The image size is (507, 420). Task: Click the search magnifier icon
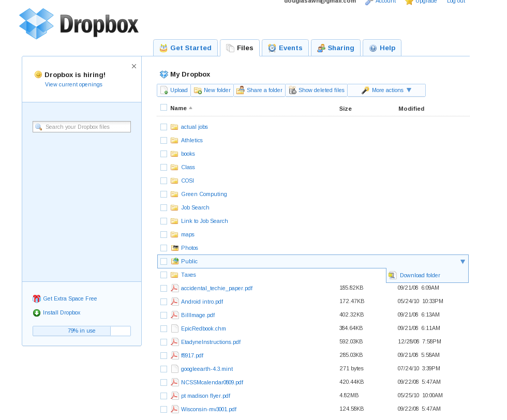38,127
